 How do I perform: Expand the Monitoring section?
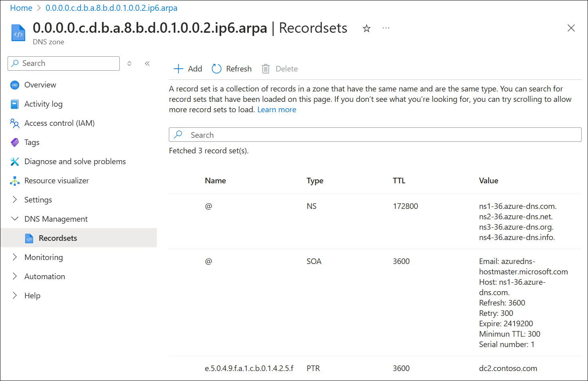pos(15,257)
